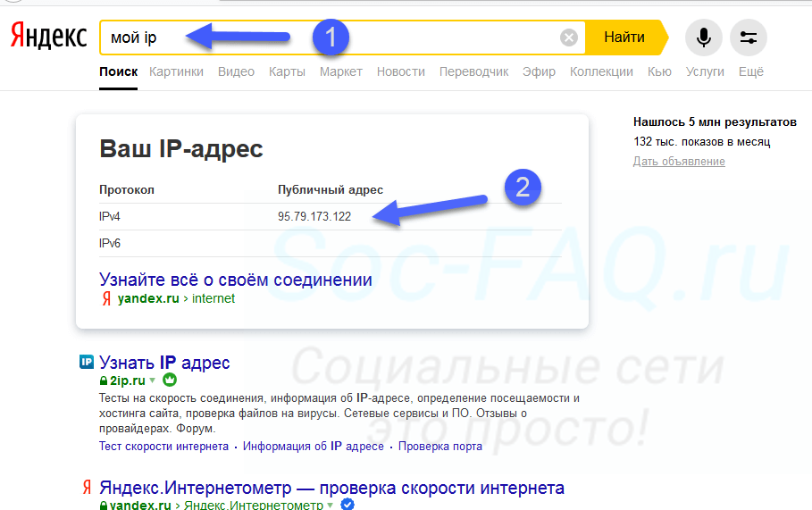812x510 pixels.
Task: Click the IP favicon of the Узнать IP адрес result
Action: click(x=86, y=362)
